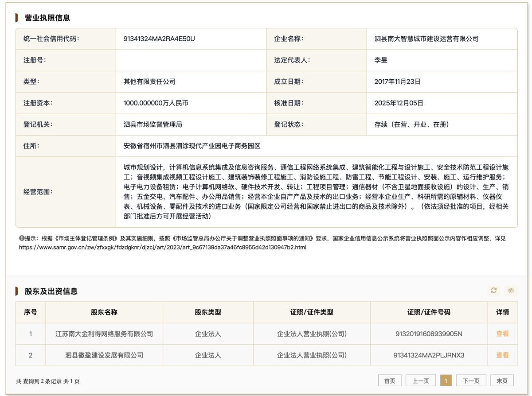This screenshot has width=532, height=396.
Task: Click 核准日期 label cell
Action: click(317, 103)
